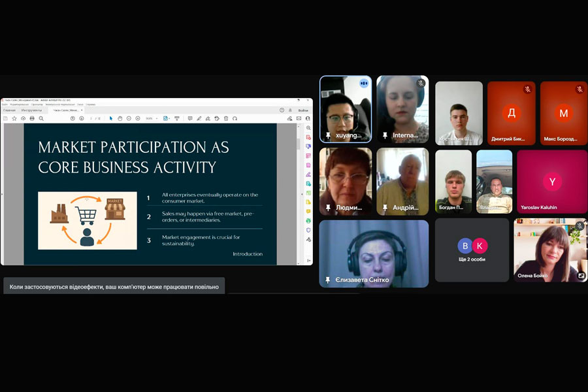The height and width of the screenshot is (392, 588).
Task: Switch to the Главная tab
Action: 9,110
